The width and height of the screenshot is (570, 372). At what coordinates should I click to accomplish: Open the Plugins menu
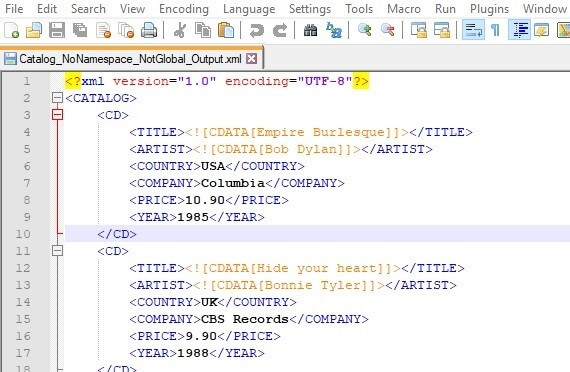(x=489, y=9)
